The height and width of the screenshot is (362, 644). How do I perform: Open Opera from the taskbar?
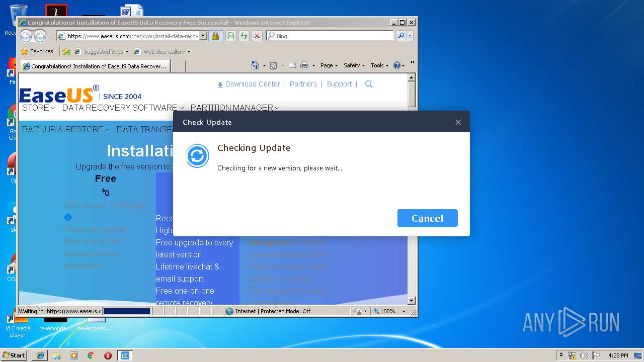[108, 355]
